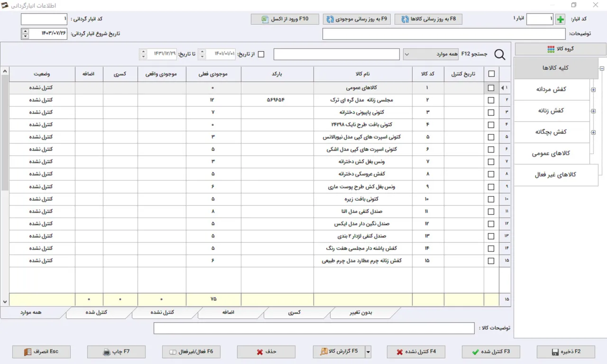Click the table vertical scrollbar down arrow
This screenshot has width=607, height=364.
click(5, 301)
